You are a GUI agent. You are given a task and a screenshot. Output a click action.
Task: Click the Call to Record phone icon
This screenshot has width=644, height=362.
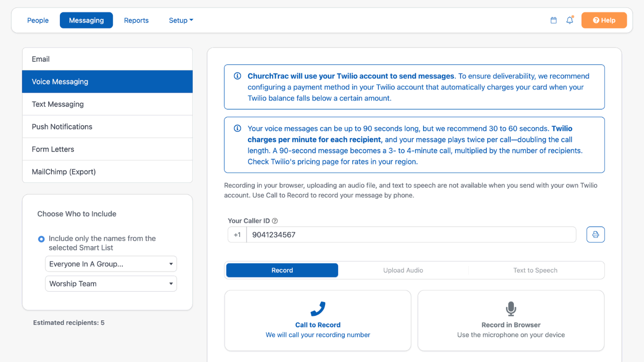[x=318, y=309]
